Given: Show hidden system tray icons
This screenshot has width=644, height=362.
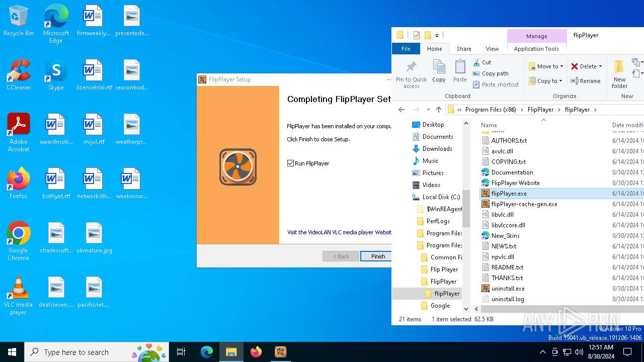Looking at the screenshot, I should click(x=542, y=352).
